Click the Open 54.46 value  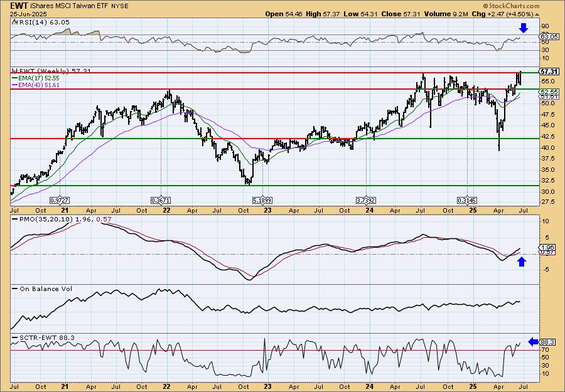click(x=284, y=14)
